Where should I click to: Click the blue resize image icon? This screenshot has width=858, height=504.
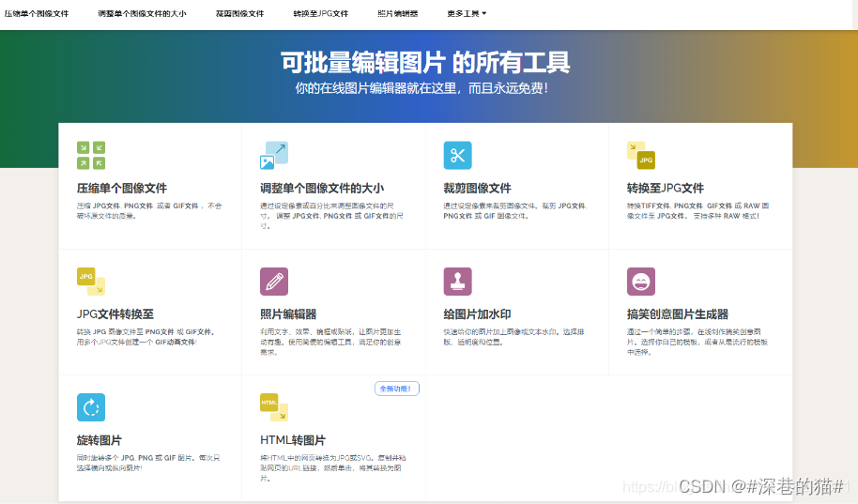tap(273, 156)
